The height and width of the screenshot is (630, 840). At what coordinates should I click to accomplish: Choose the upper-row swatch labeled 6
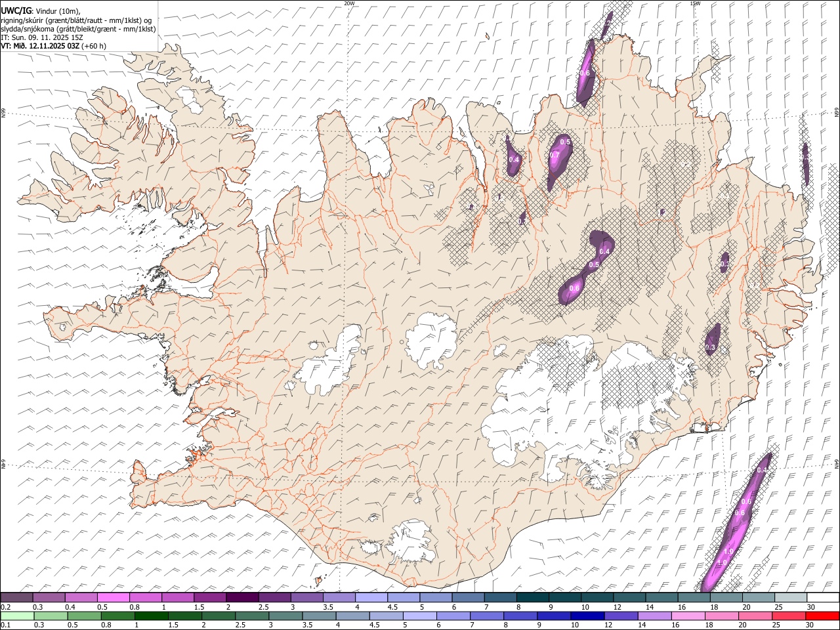[468, 597]
